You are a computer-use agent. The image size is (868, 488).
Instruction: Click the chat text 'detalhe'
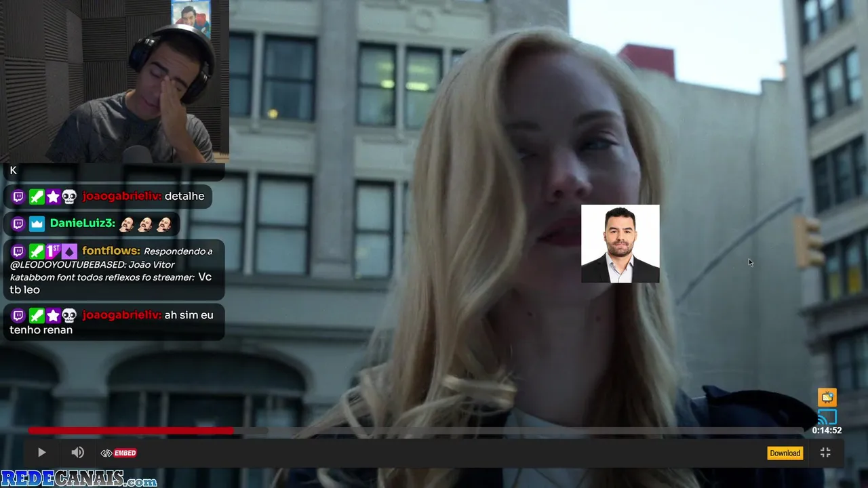click(184, 197)
